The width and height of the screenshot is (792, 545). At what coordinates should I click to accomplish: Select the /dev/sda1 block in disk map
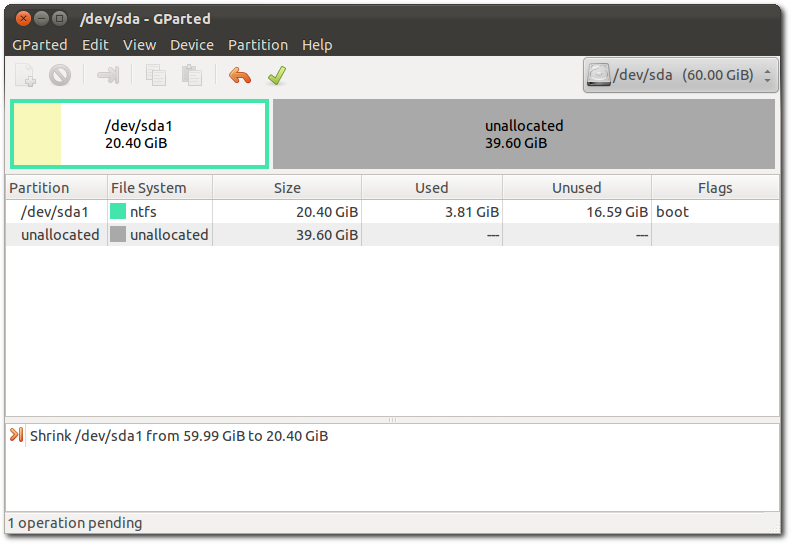click(x=139, y=134)
